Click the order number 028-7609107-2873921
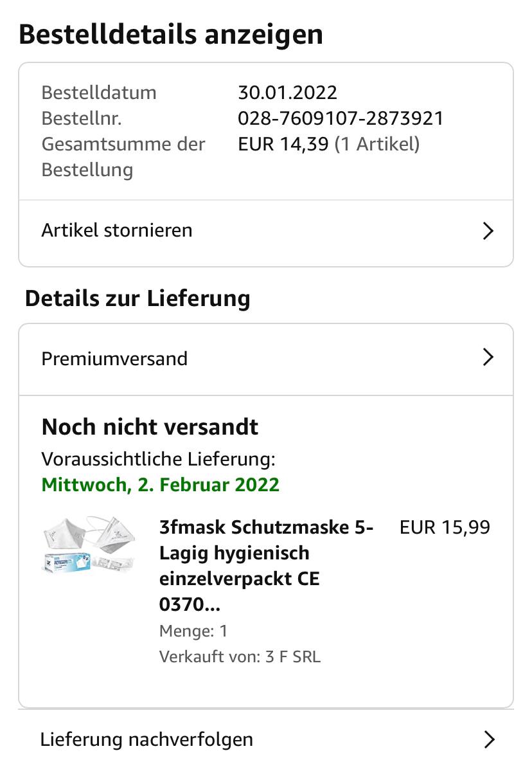Image resolution: width=532 pixels, height=760 pixels. click(341, 118)
